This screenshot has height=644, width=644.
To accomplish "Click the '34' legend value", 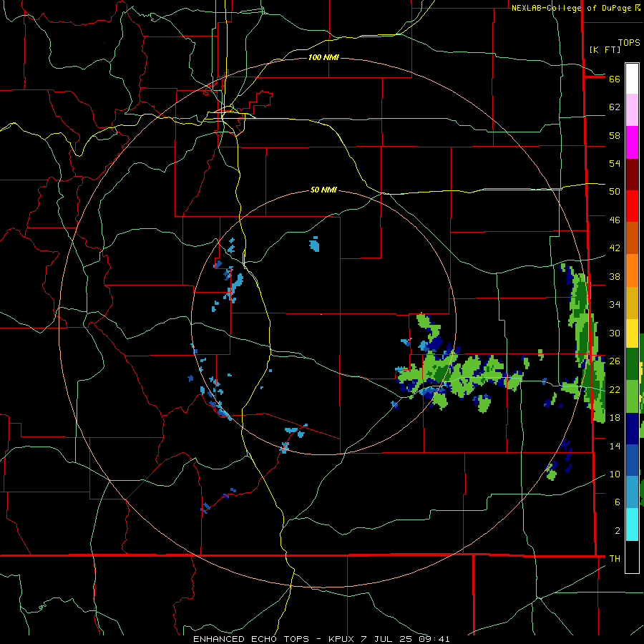I will point(615,305).
